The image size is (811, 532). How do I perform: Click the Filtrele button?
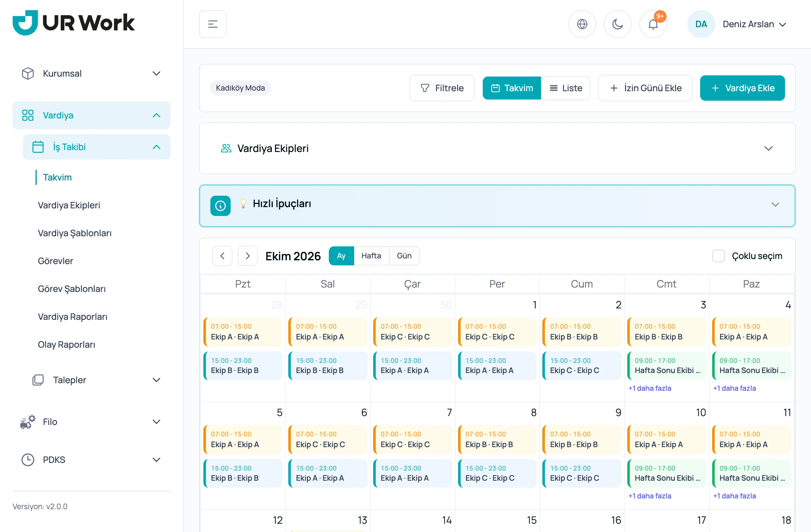click(x=442, y=88)
